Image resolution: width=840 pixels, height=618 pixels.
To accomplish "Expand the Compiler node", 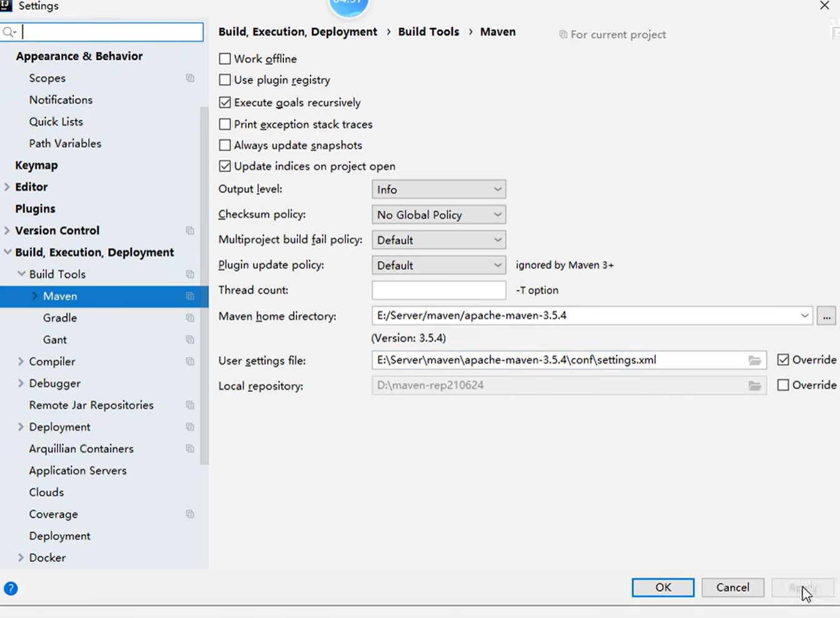I will pyautogui.click(x=21, y=361).
